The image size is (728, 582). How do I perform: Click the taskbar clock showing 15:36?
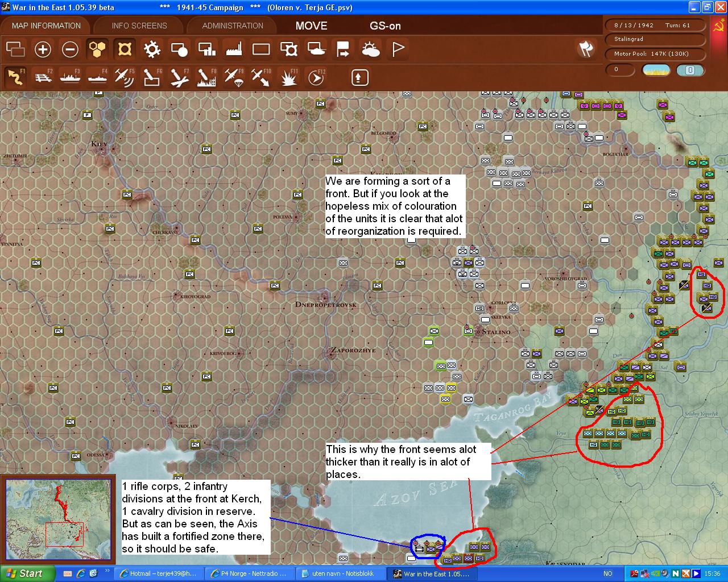tap(712, 574)
